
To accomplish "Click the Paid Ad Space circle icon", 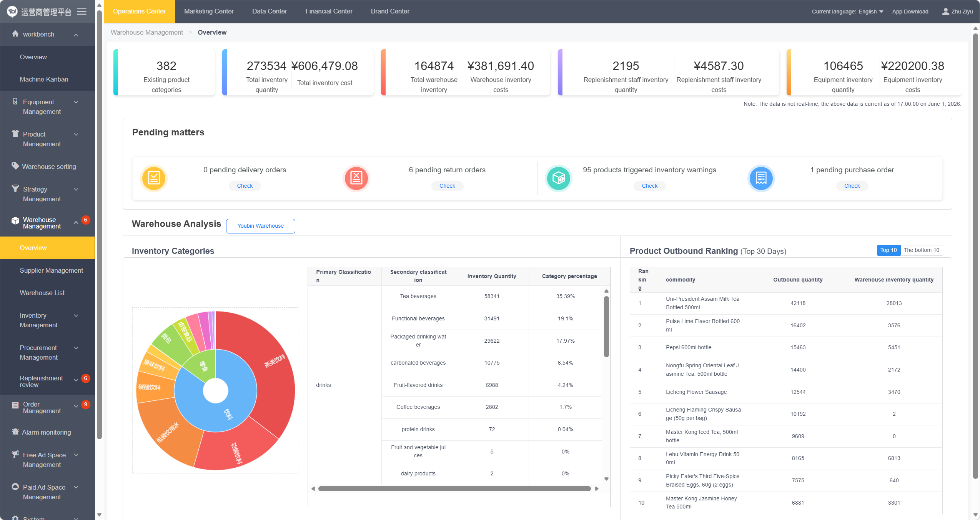I will coord(15,487).
